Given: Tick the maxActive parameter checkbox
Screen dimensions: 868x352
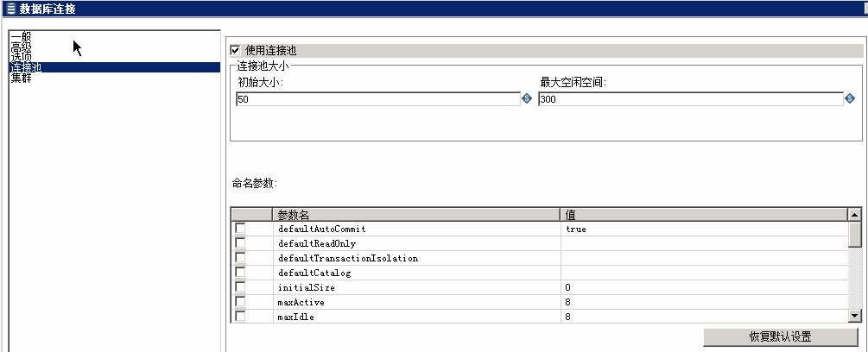Looking at the screenshot, I should click(240, 302).
